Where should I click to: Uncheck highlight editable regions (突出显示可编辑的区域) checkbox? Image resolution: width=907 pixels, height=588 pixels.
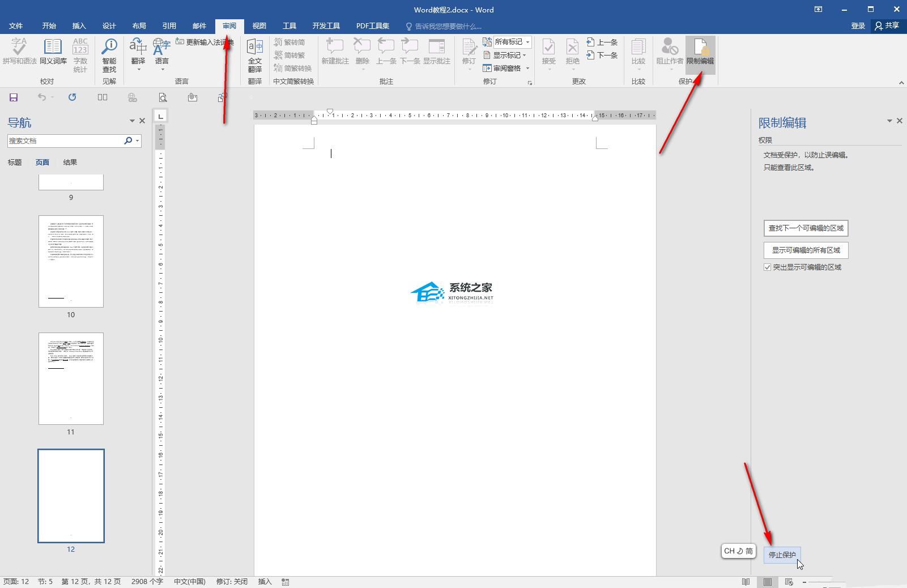[x=767, y=267]
